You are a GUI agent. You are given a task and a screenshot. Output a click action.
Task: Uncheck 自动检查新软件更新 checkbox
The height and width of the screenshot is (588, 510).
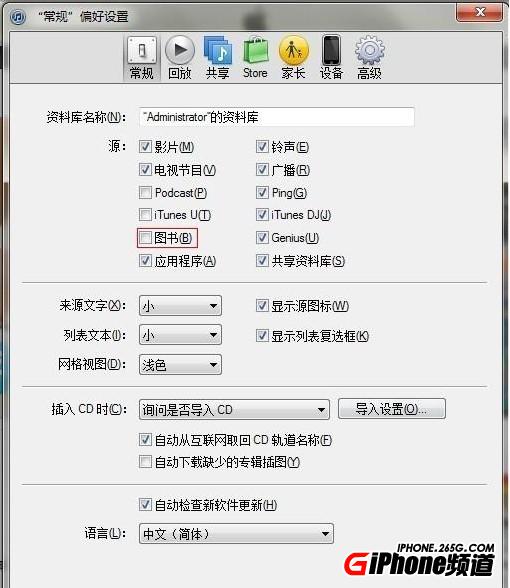coord(145,505)
